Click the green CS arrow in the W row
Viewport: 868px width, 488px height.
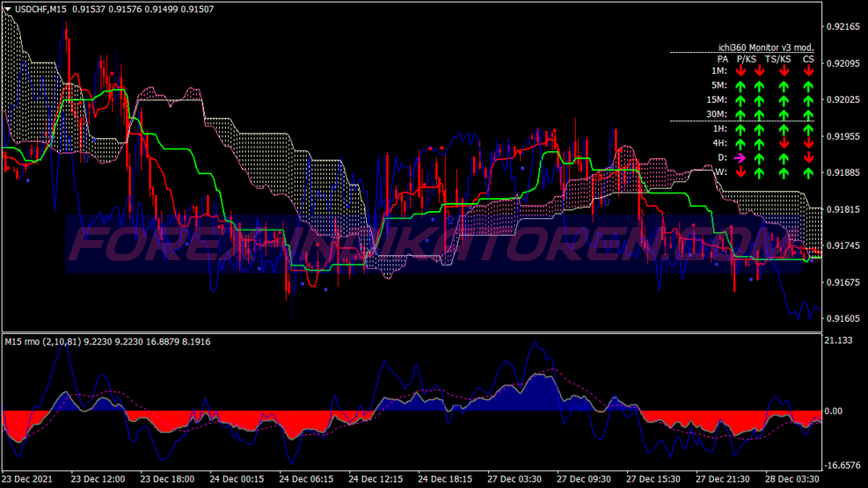click(x=809, y=172)
